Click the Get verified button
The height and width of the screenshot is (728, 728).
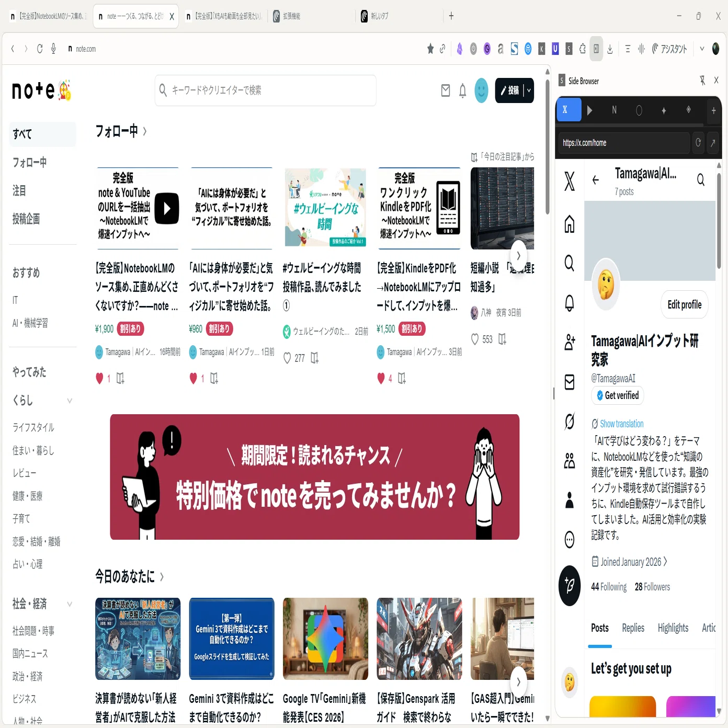(x=618, y=396)
